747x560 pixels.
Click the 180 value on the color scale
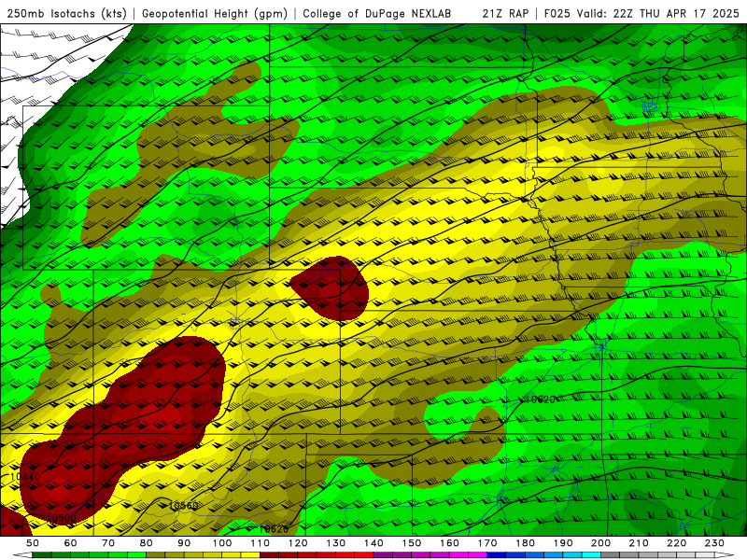point(525,543)
